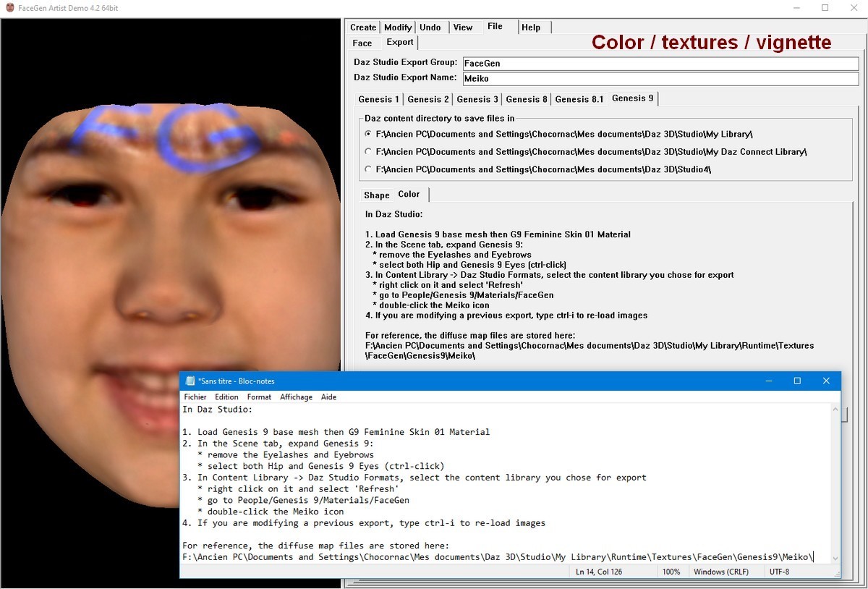Close the FaceGen Artist window
868x589 pixels.
(854, 8)
